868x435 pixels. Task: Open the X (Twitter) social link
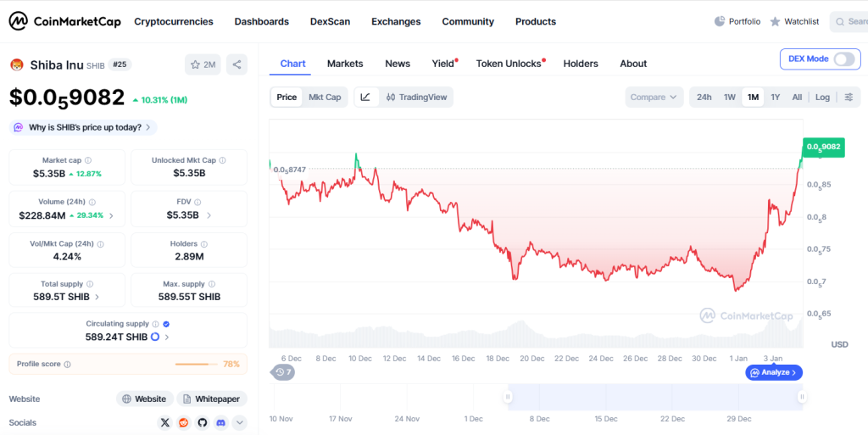coord(165,422)
